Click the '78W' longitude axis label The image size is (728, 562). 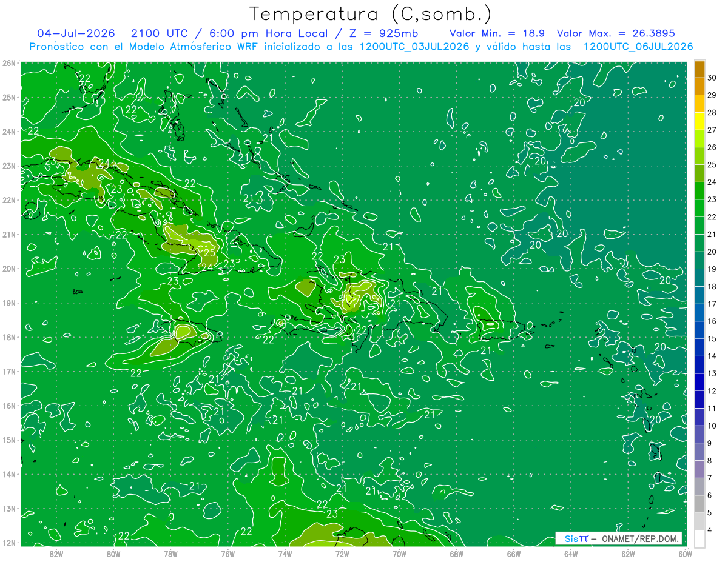[x=170, y=554]
